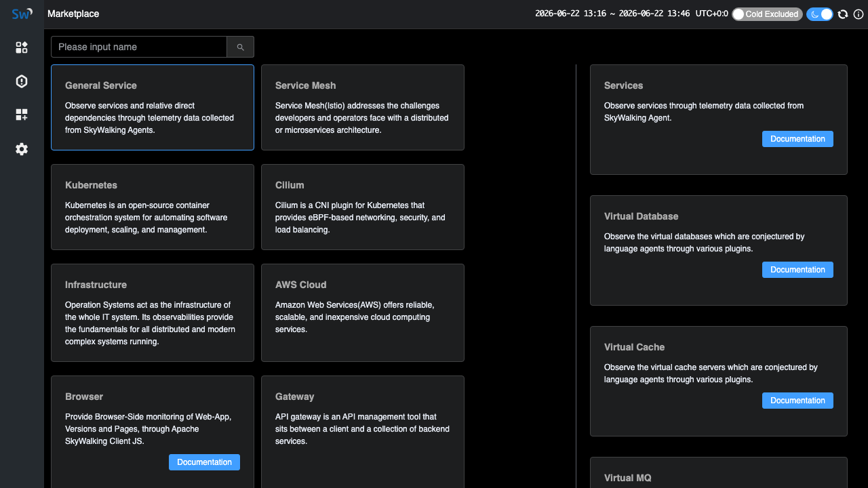Viewport: 868px width, 488px height.
Task: Select the Cilium card
Action: click(x=363, y=207)
